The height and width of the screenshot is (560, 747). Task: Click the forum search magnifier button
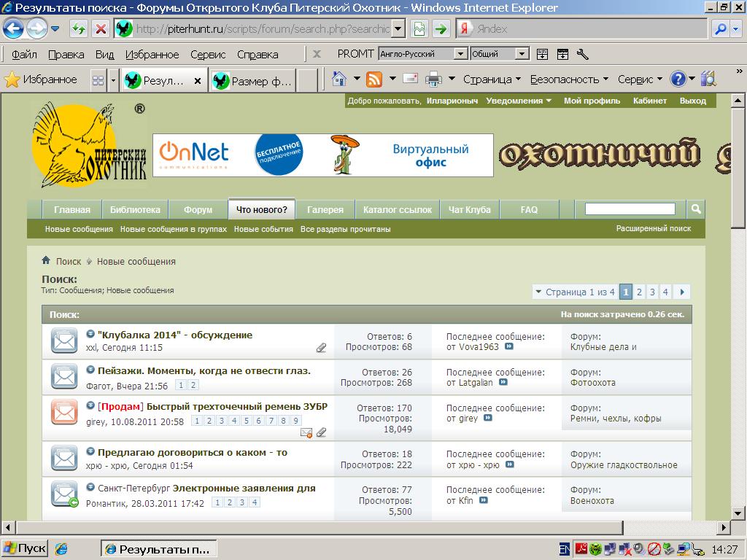pos(696,209)
